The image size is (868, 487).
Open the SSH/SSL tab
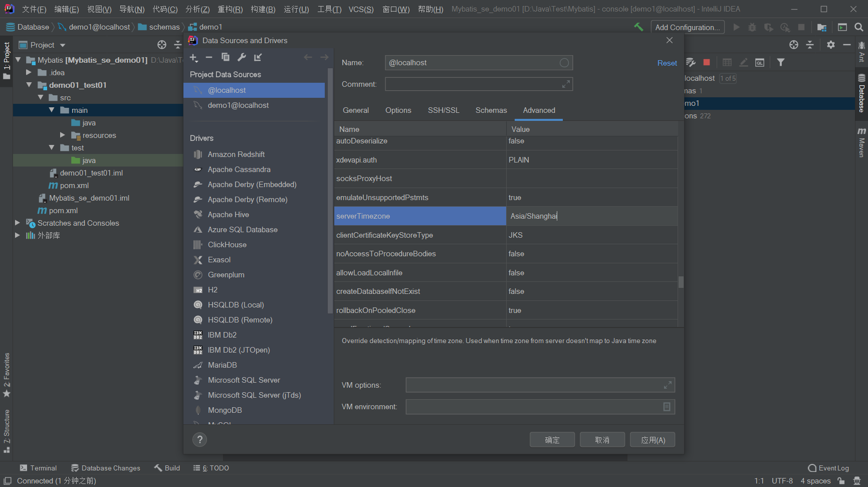tap(444, 110)
